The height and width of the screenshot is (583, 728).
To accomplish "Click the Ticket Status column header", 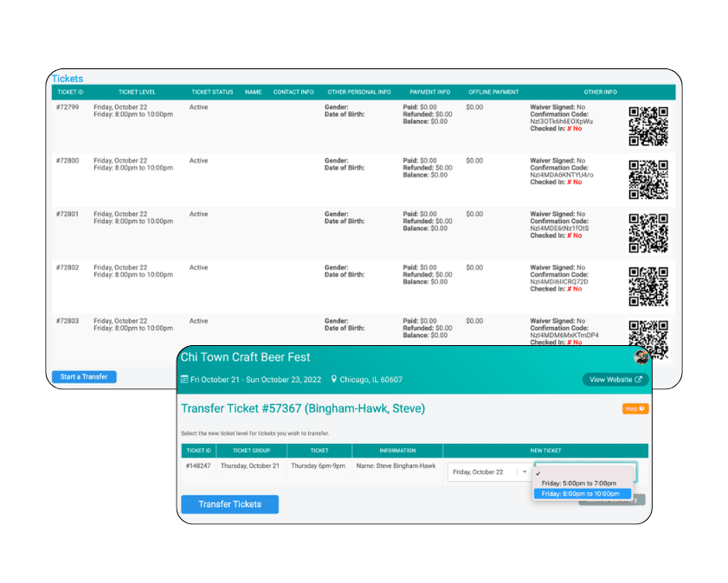I will click(x=212, y=92).
